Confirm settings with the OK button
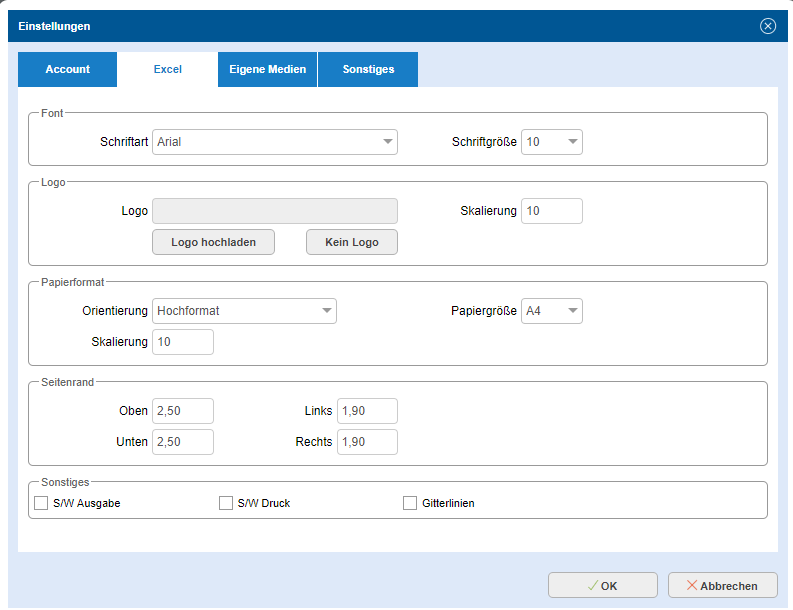Viewport: 793px width, 610px height. (x=602, y=585)
